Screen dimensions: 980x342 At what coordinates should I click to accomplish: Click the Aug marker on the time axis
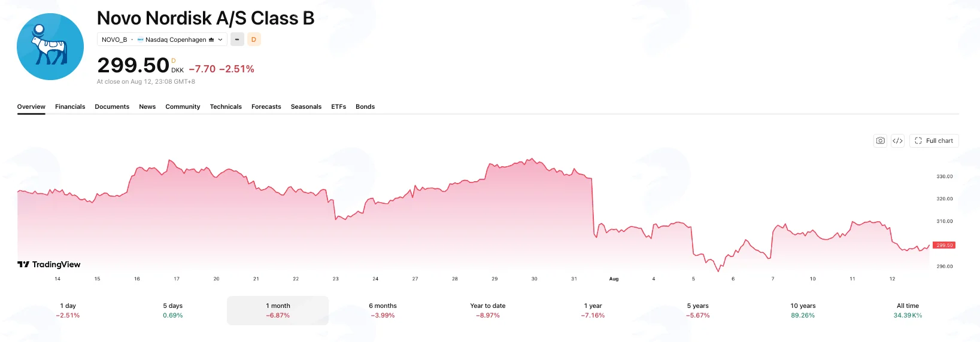pyautogui.click(x=614, y=279)
